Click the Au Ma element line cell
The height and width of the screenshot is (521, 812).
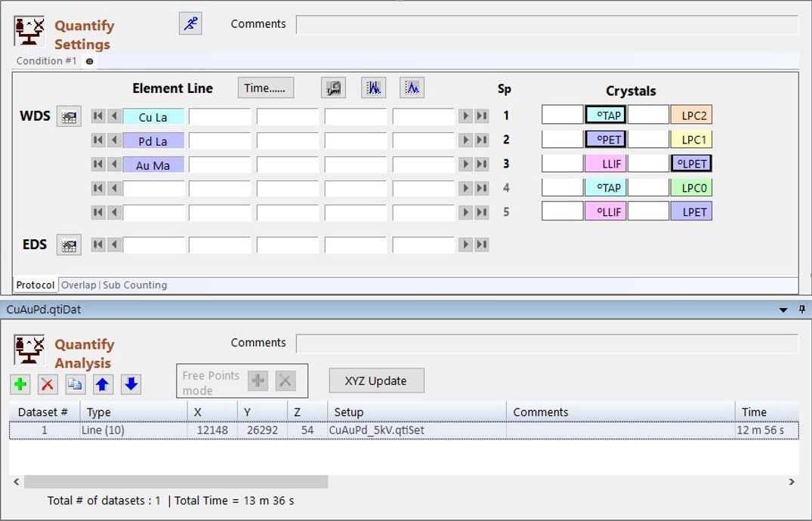[x=153, y=165]
